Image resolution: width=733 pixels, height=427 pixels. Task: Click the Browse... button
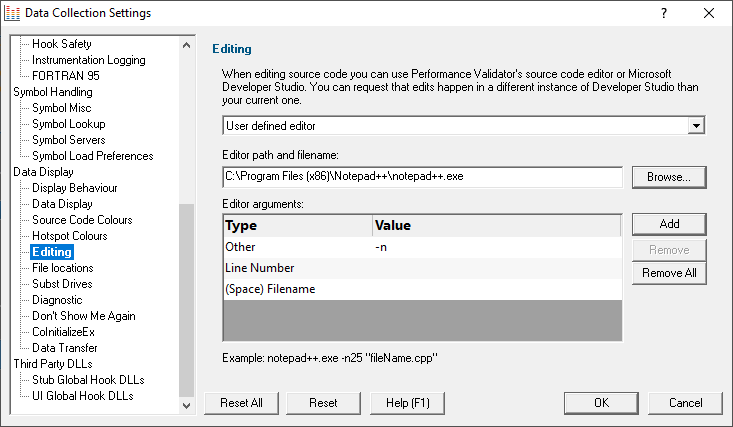[x=668, y=177]
